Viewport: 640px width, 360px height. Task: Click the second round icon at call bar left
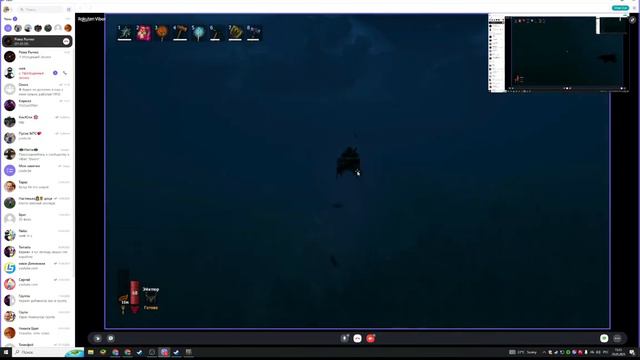click(x=111, y=338)
